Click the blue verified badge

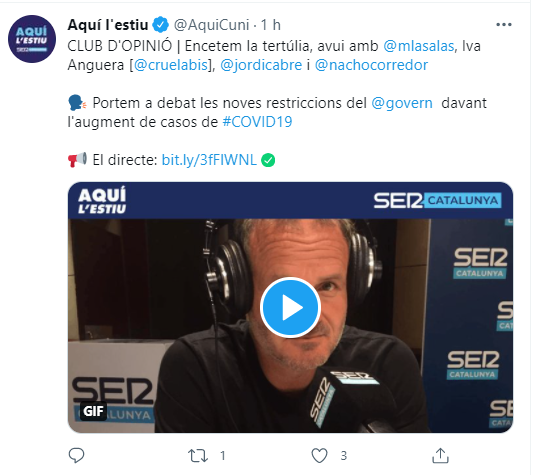(160, 25)
